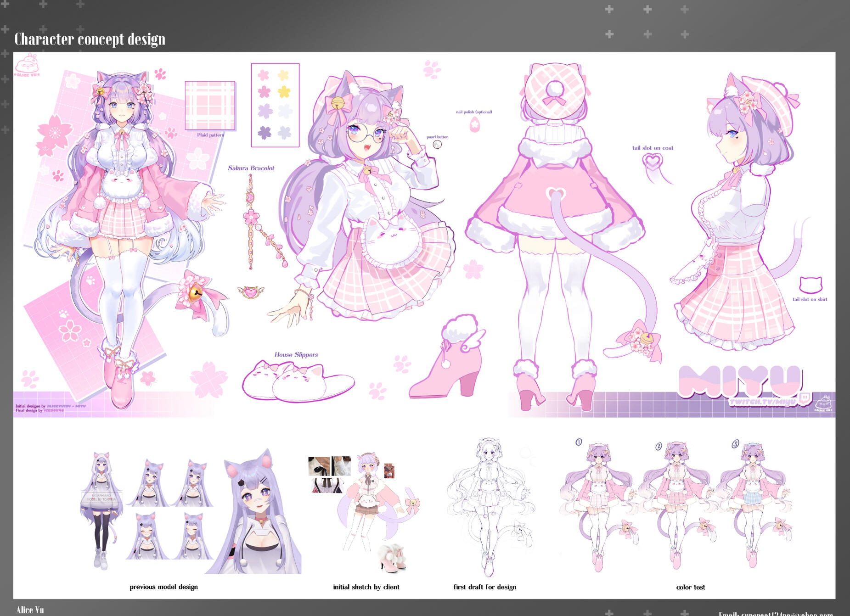
Task: Pick the dark purple flower in the palette
Action: click(264, 133)
